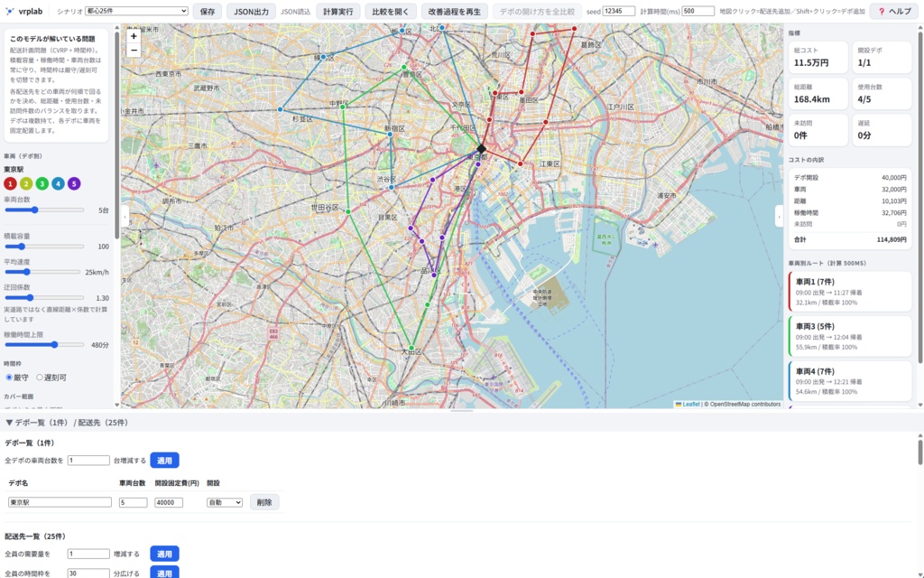Image resolution: width=924 pixels, height=578 pixels.
Task: Select the yellow-green vehicle 2 circle
Action: [x=26, y=184]
